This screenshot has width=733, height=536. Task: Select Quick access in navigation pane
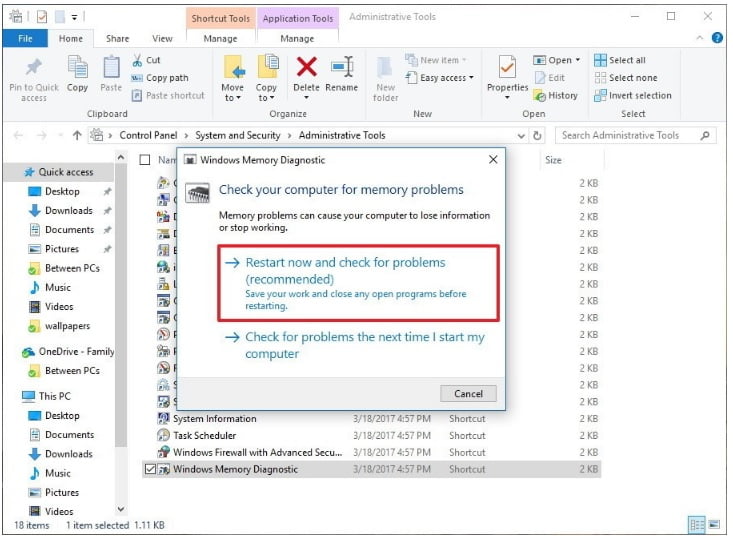[x=59, y=172]
